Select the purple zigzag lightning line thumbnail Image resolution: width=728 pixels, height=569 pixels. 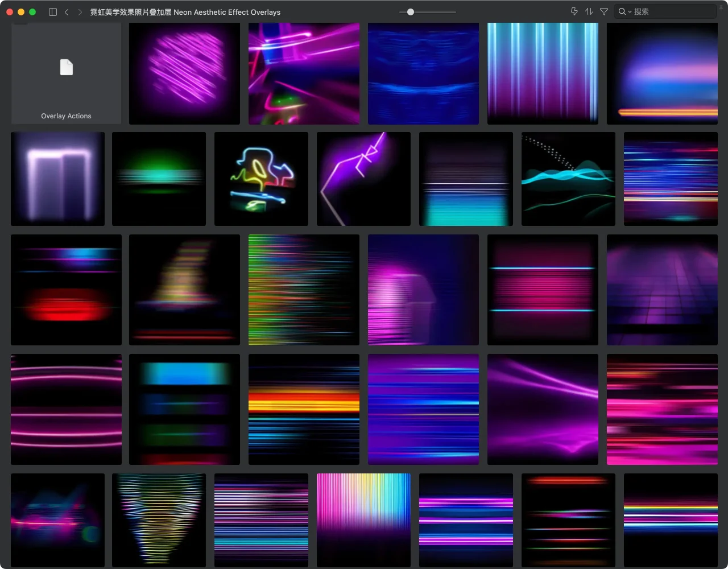coord(363,179)
